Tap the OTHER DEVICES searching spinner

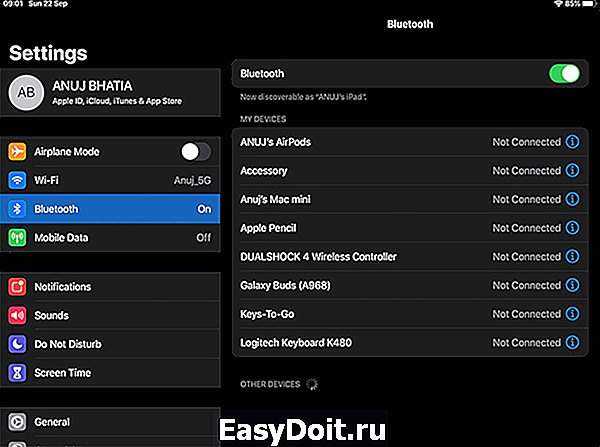click(x=312, y=384)
